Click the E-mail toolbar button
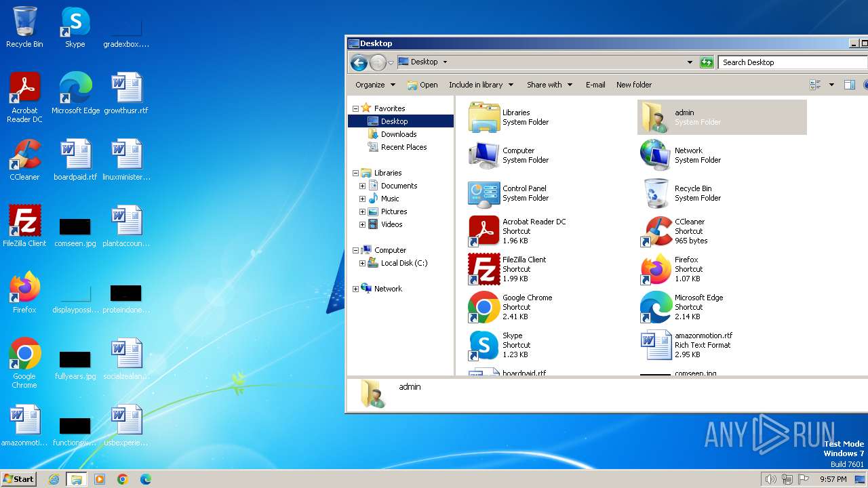The image size is (868, 488). (595, 85)
